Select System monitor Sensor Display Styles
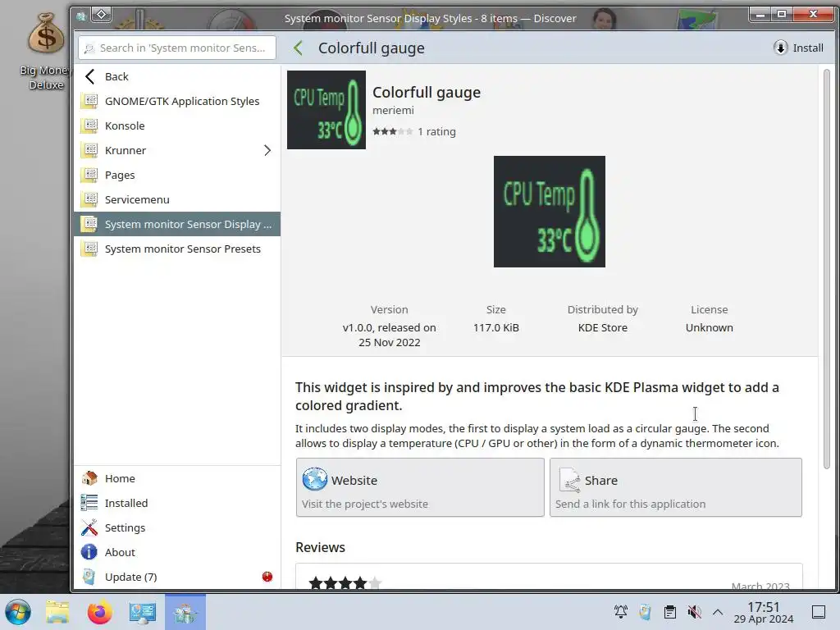 [x=177, y=225]
